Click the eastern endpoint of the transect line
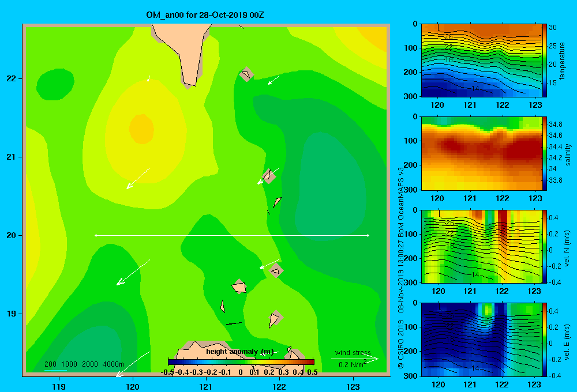Viewport: 577px width, 392px height. 368,235
